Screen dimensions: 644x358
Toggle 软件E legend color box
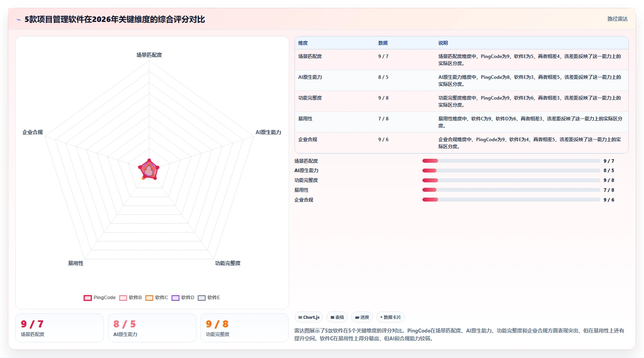click(x=202, y=298)
